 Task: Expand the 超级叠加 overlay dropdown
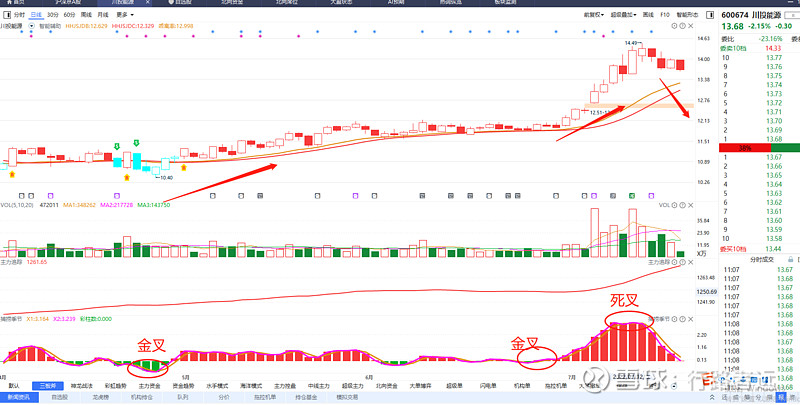[625, 16]
